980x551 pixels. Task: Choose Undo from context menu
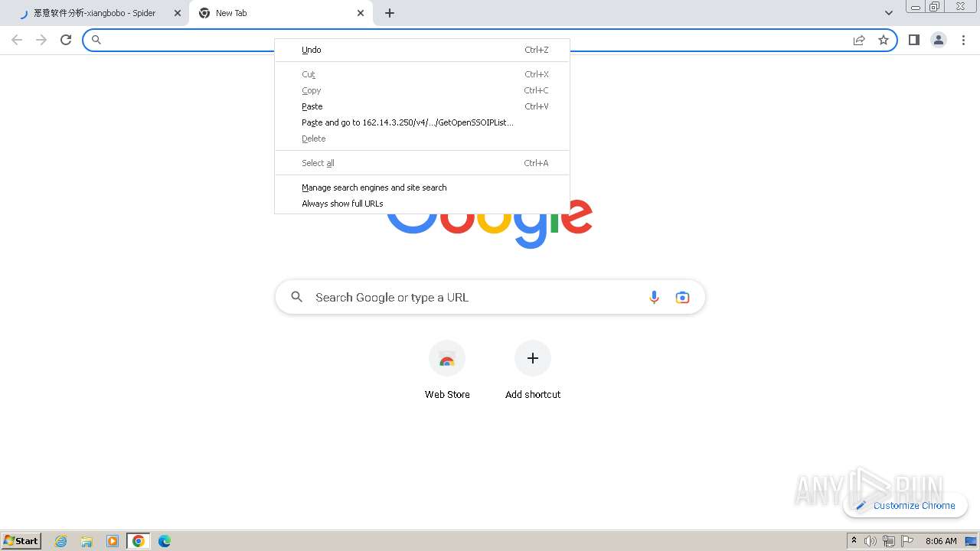[x=422, y=50]
